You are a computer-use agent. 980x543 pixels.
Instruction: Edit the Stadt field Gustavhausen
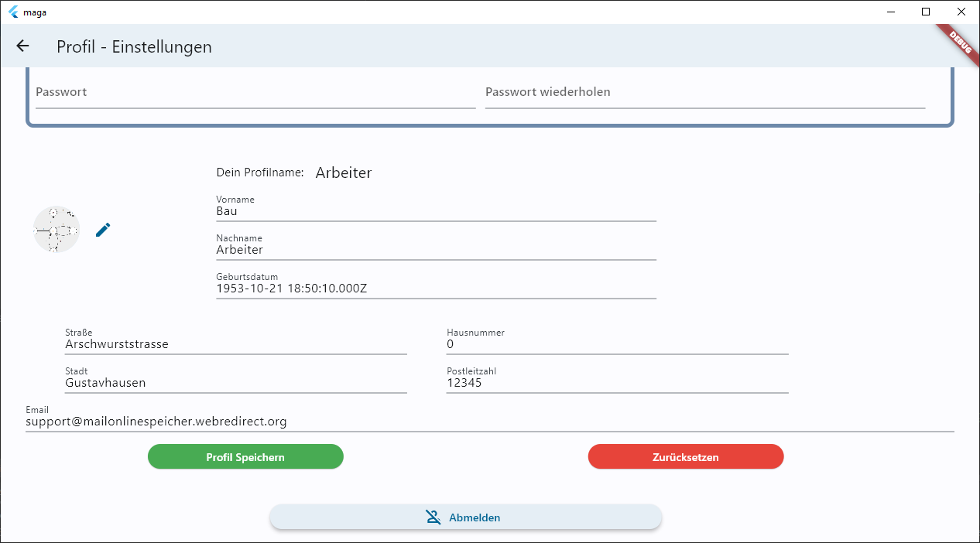tap(236, 379)
